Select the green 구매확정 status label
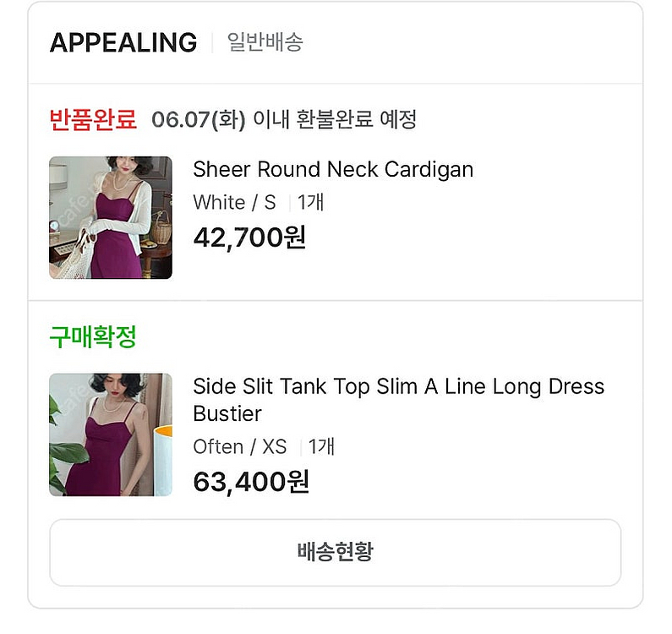The width and height of the screenshot is (672, 634). [x=93, y=336]
